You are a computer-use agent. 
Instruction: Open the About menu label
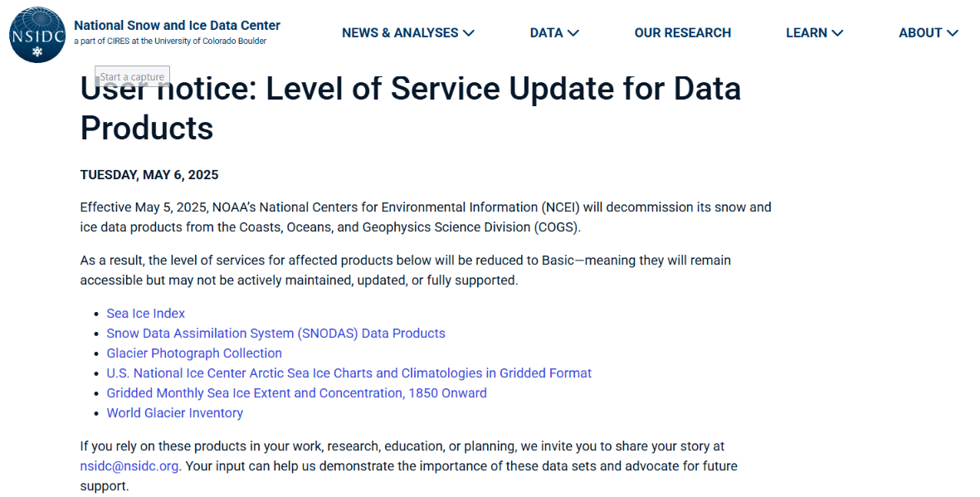[919, 33]
